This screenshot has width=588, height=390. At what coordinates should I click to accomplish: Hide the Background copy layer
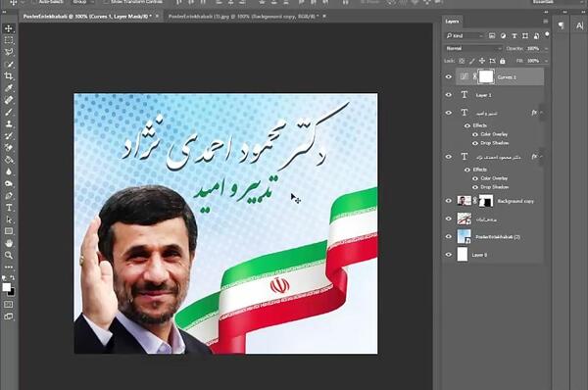(449, 201)
